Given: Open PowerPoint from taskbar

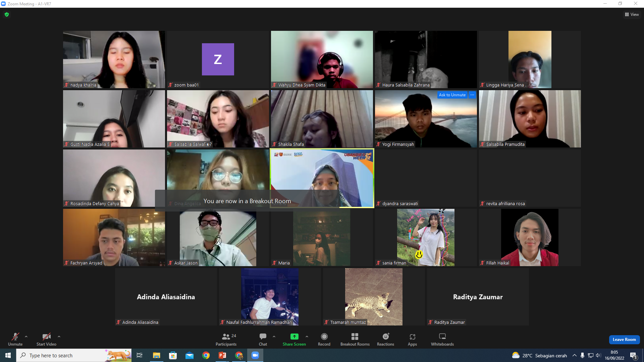Looking at the screenshot, I should click(222, 355).
